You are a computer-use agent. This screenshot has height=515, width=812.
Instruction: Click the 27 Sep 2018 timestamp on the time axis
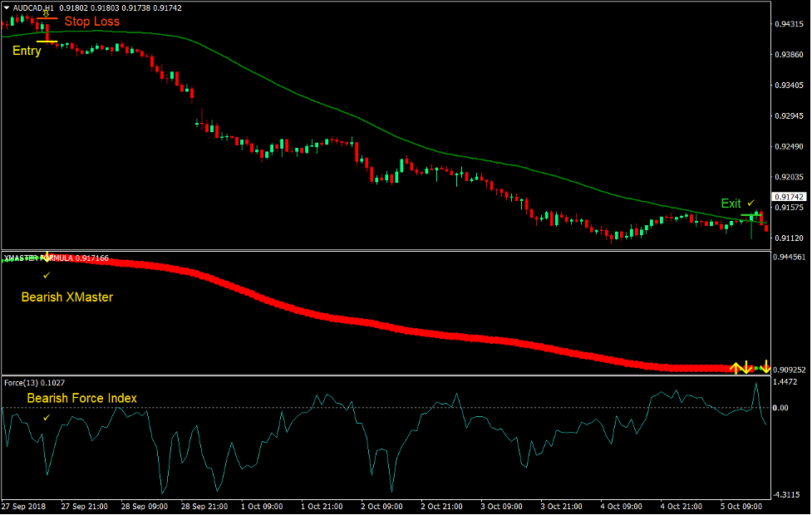(23, 505)
